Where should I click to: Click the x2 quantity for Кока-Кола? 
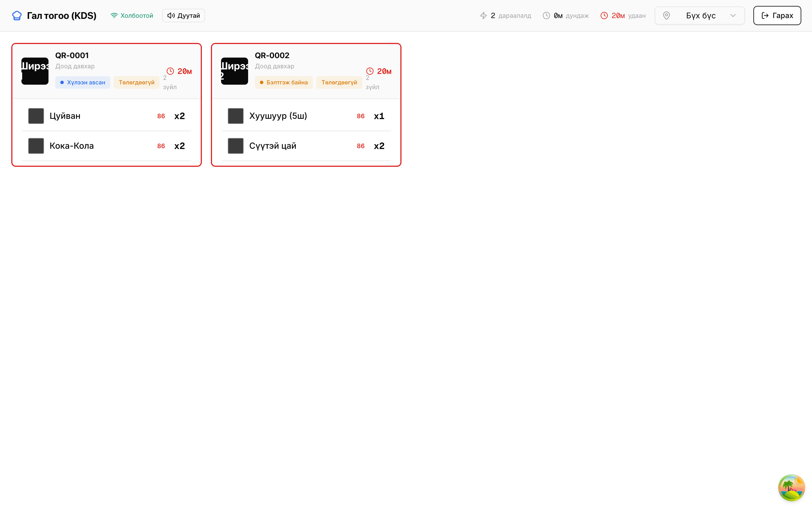[180, 146]
